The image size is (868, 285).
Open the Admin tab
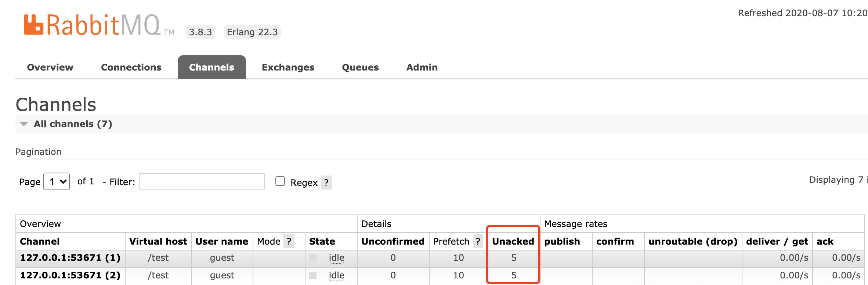[x=422, y=67]
